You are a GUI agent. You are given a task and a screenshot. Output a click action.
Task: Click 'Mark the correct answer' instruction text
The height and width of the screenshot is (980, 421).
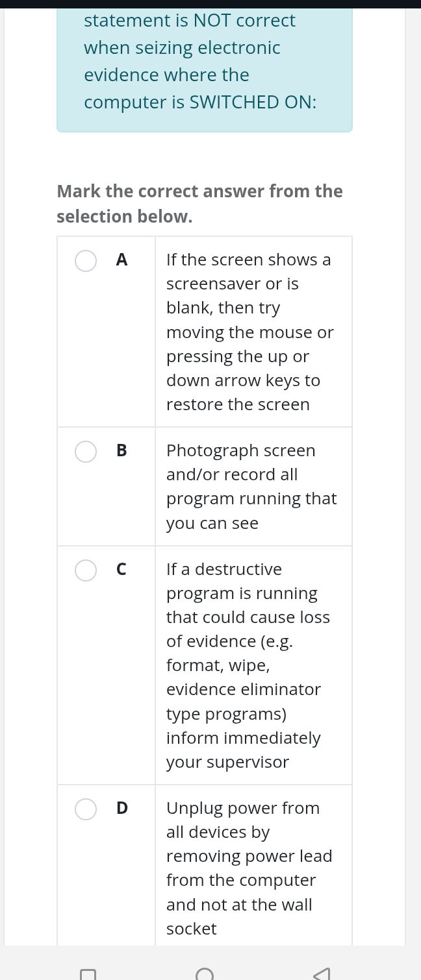pyautogui.click(x=199, y=203)
